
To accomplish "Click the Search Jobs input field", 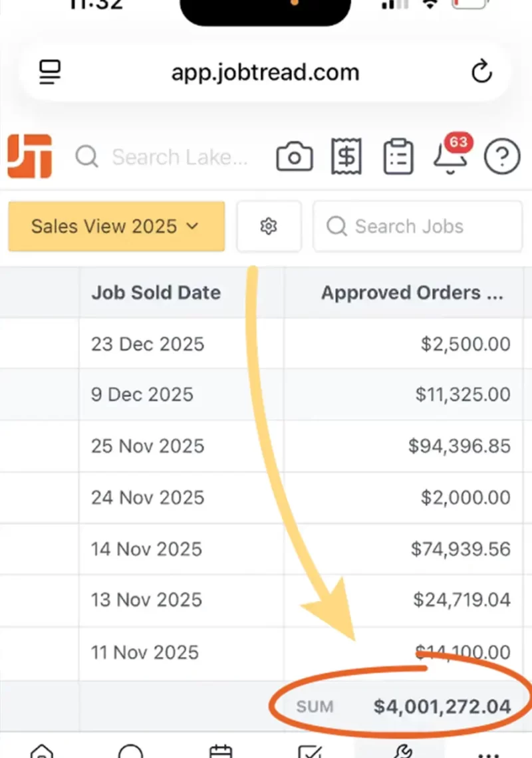I will (x=417, y=226).
